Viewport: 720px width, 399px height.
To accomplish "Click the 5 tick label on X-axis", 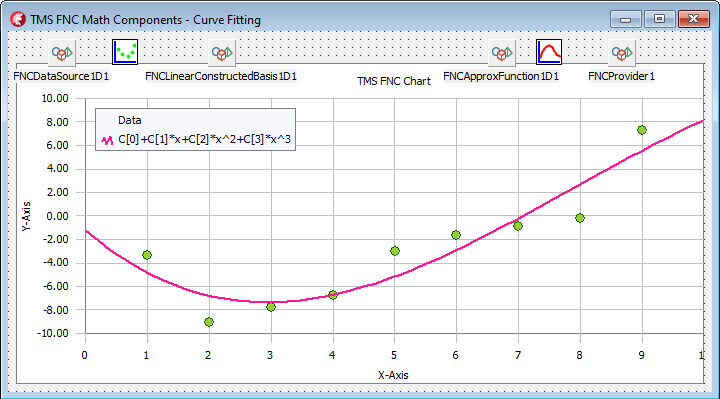I will [394, 355].
